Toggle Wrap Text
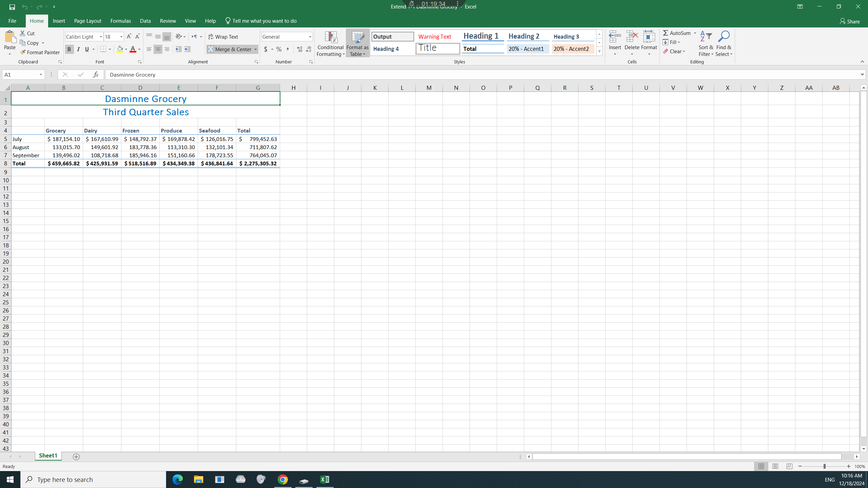The height and width of the screenshot is (488, 868). coord(223,37)
